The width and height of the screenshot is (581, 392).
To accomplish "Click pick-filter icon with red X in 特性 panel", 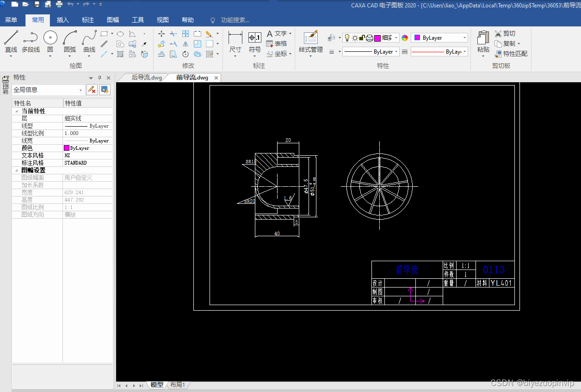I will [92, 90].
